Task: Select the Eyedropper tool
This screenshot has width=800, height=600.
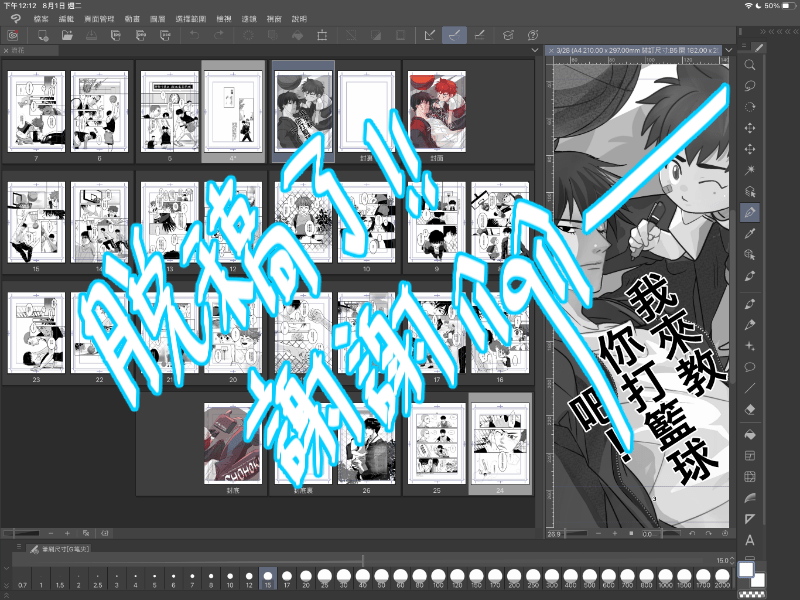Action: (749, 234)
